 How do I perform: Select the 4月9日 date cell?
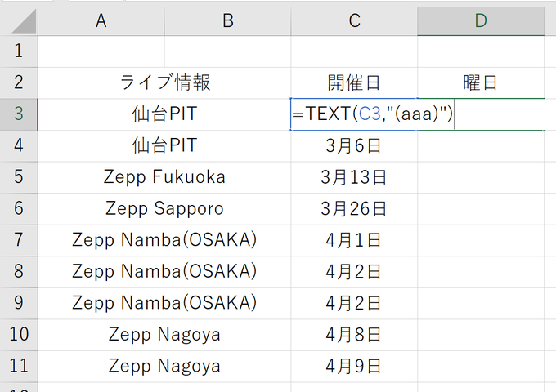[354, 367]
